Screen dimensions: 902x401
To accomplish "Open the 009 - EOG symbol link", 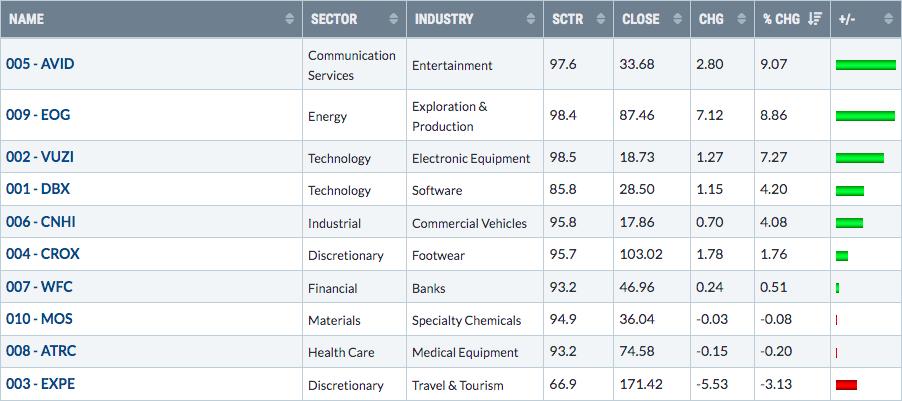I will [x=38, y=115].
